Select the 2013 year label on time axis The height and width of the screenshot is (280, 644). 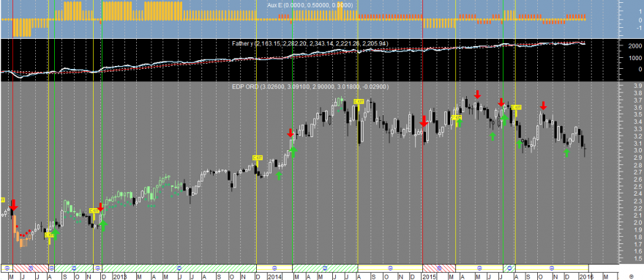[x=120, y=277]
